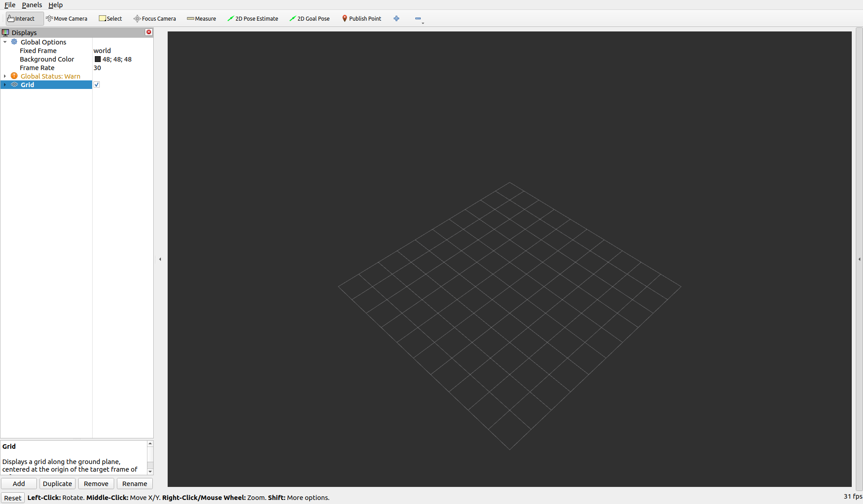Pick the 2D Pose Estimate tool

click(253, 18)
